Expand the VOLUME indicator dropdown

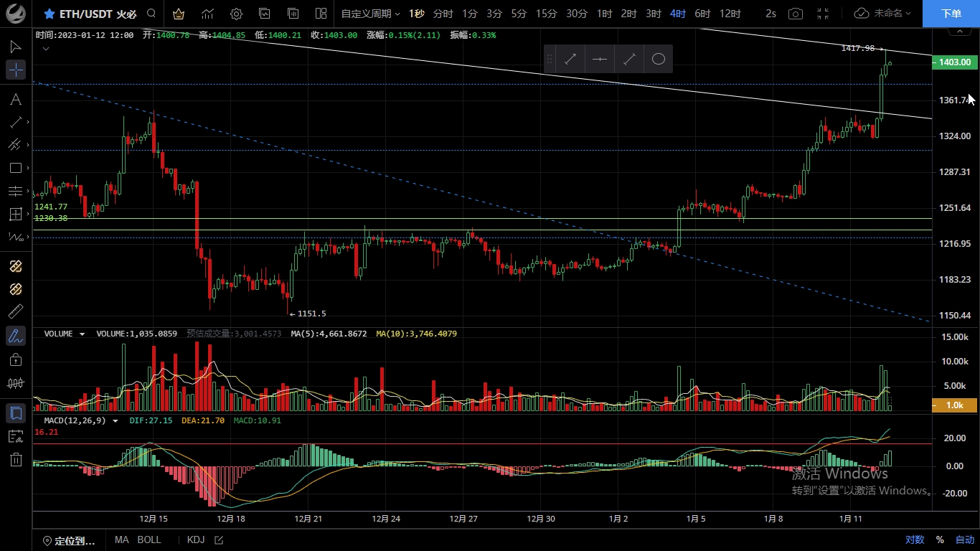pos(82,334)
